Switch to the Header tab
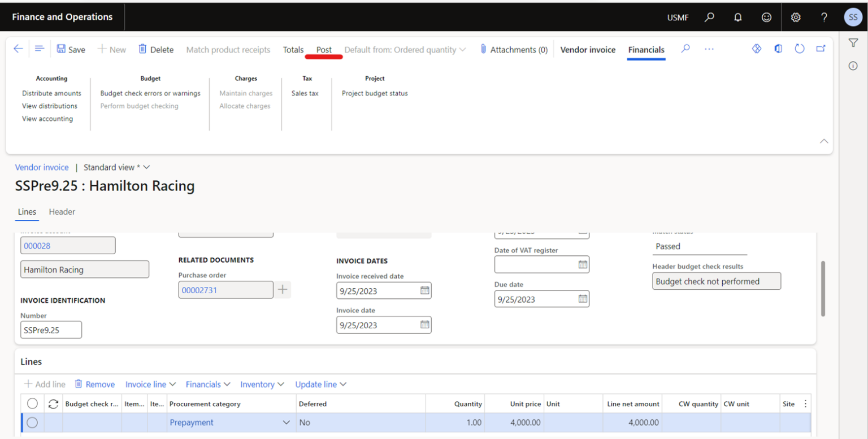 (62, 212)
